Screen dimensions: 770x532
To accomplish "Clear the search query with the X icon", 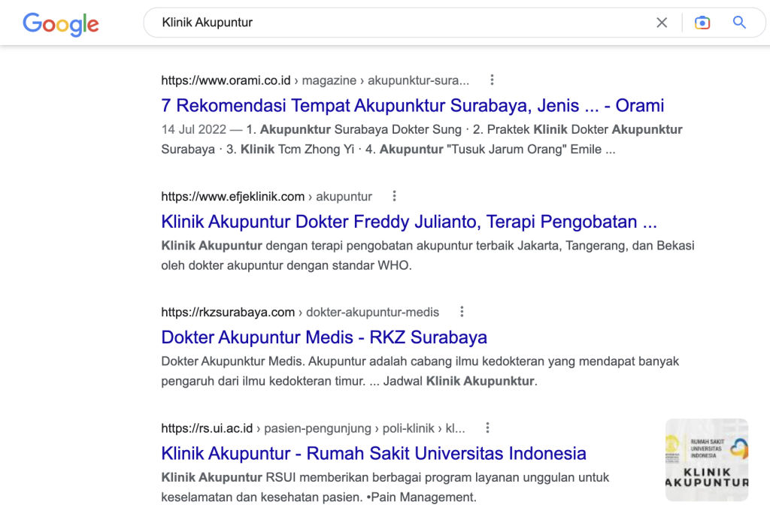I will pos(662,23).
